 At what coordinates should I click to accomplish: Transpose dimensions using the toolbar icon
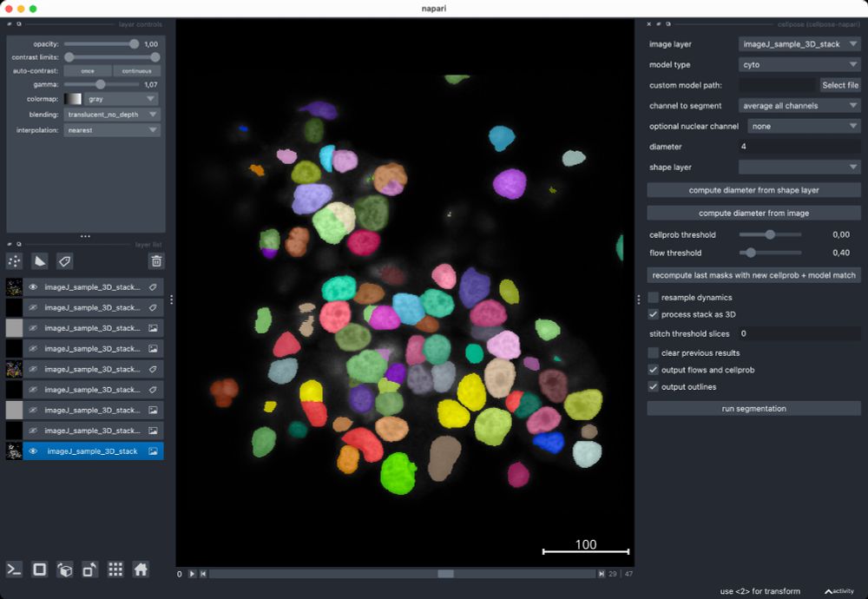coord(88,569)
